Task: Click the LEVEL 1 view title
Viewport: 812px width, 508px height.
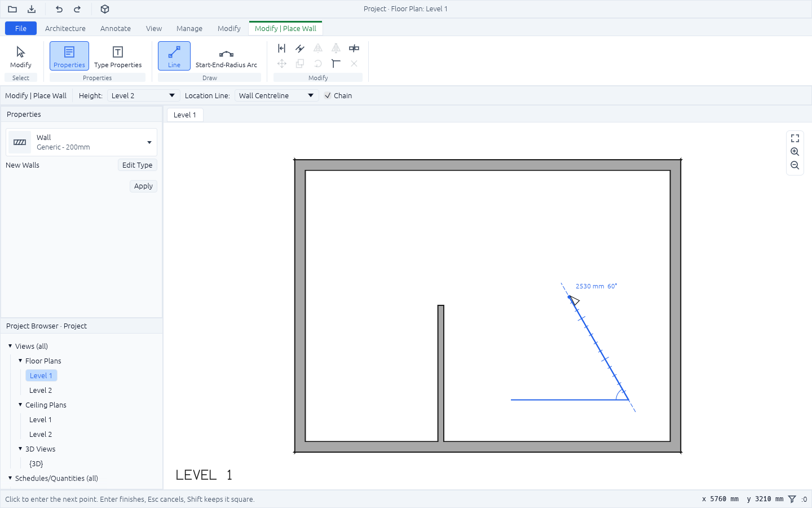Action: (204, 475)
